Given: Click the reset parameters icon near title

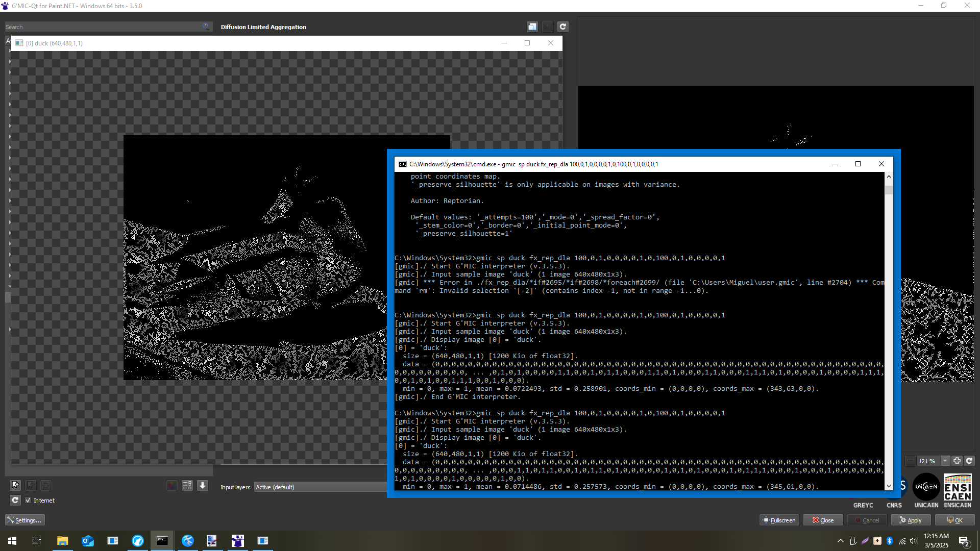Looking at the screenshot, I should [x=562, y=27].
